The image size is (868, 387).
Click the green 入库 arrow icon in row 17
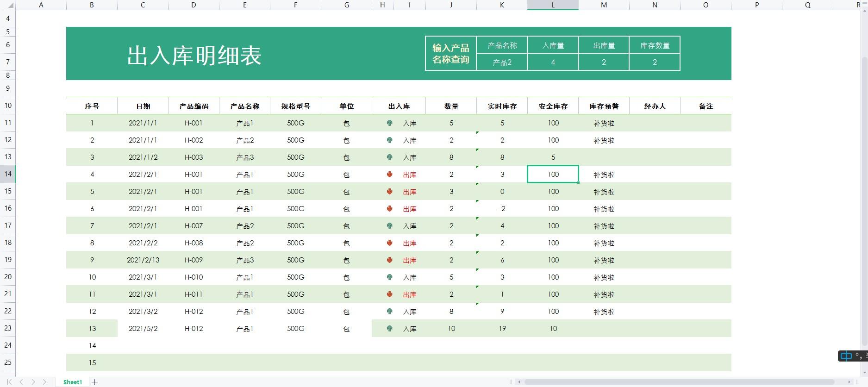pyautogui.click(x=390, y=226)
